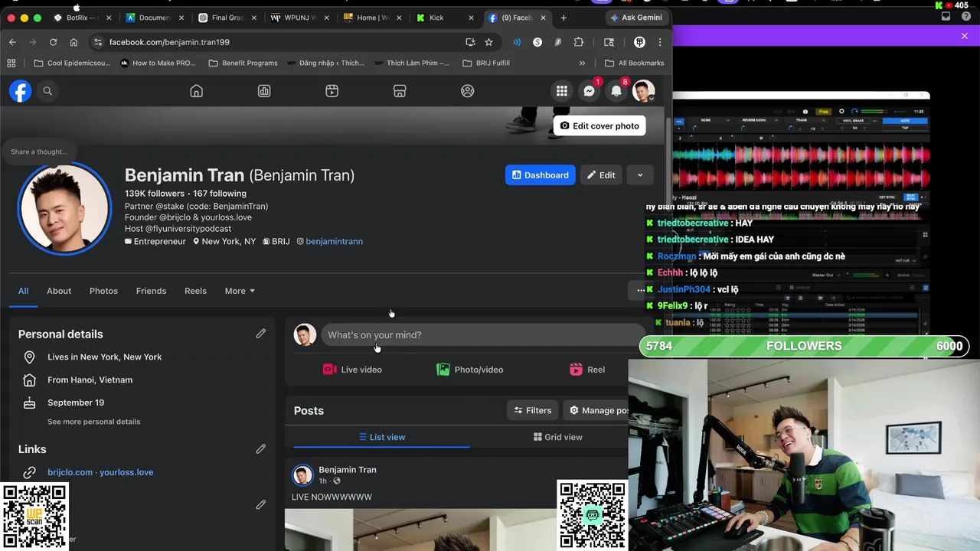Screen dimensions: 980x551
Task: Click the Share a thought bubble
Action: pyautogui.click(x=39, y=152)
